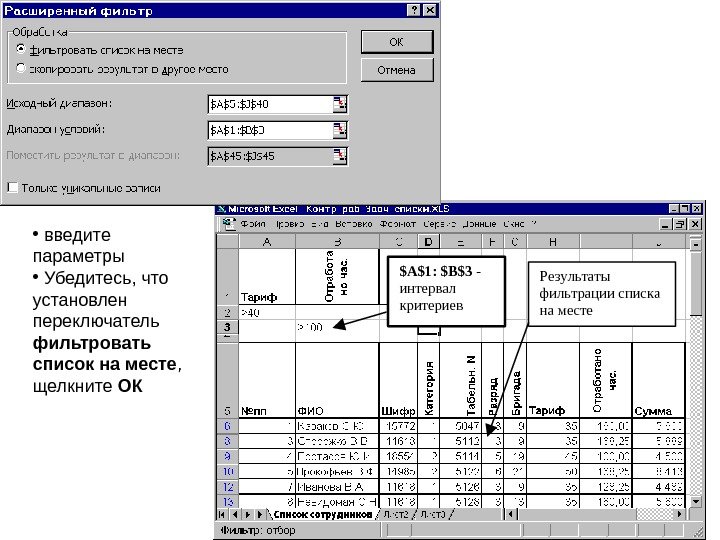
Task: Open the Файл menu
Action: [253, 224]
